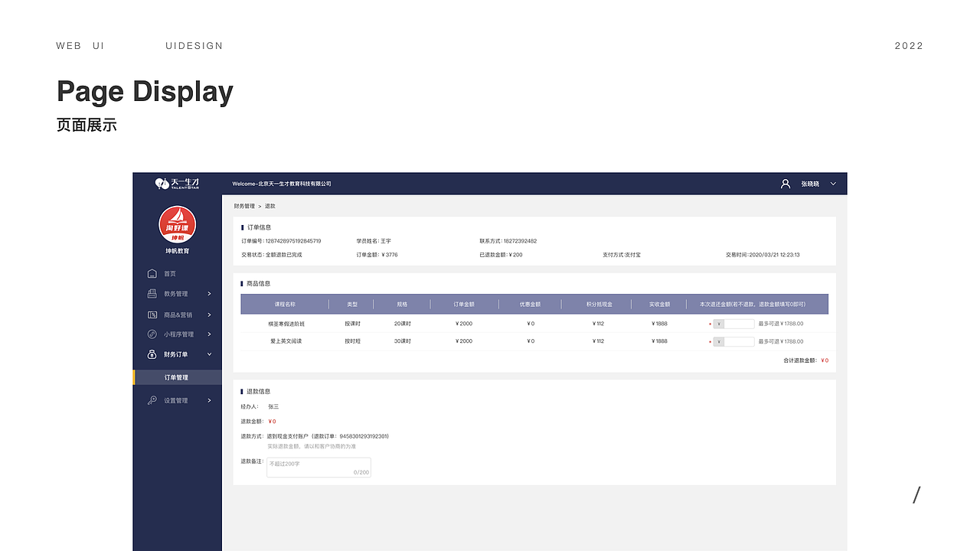The image size is (980, 551).
Task: Click the 按课时 type cell
Action: pos(352,324)
